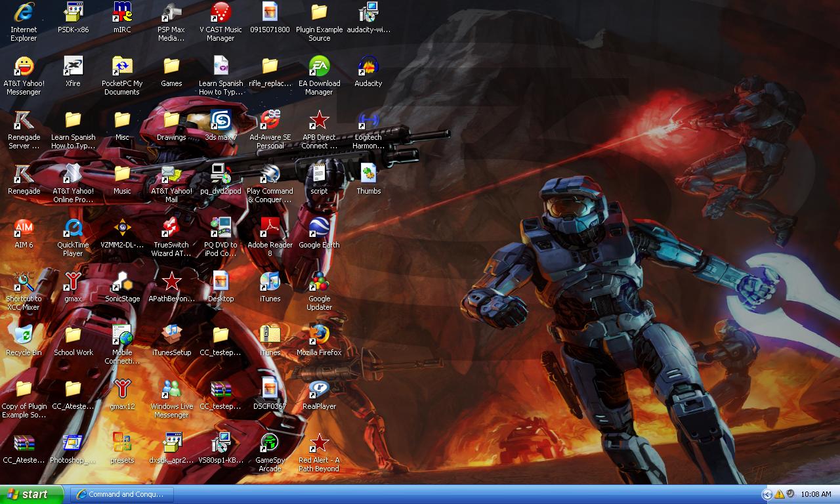Click the Start button

click(x=31, y=494)
